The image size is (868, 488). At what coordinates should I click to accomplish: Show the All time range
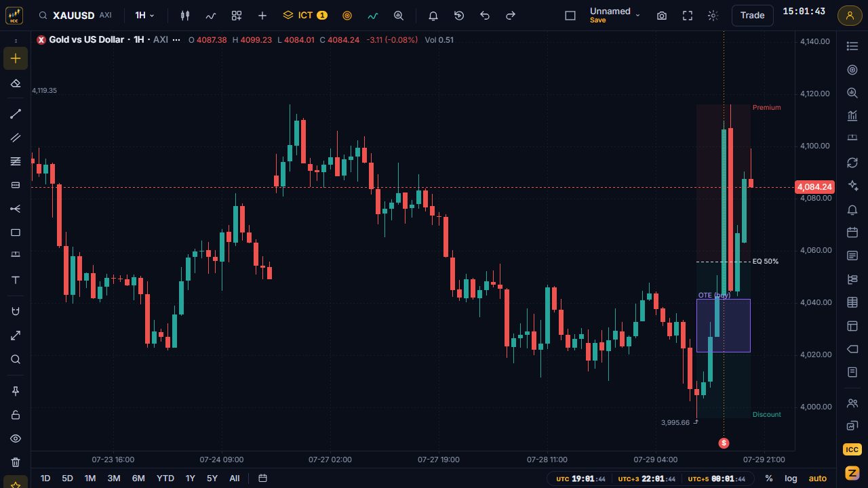pyautogui.click(x=235, y=479)
